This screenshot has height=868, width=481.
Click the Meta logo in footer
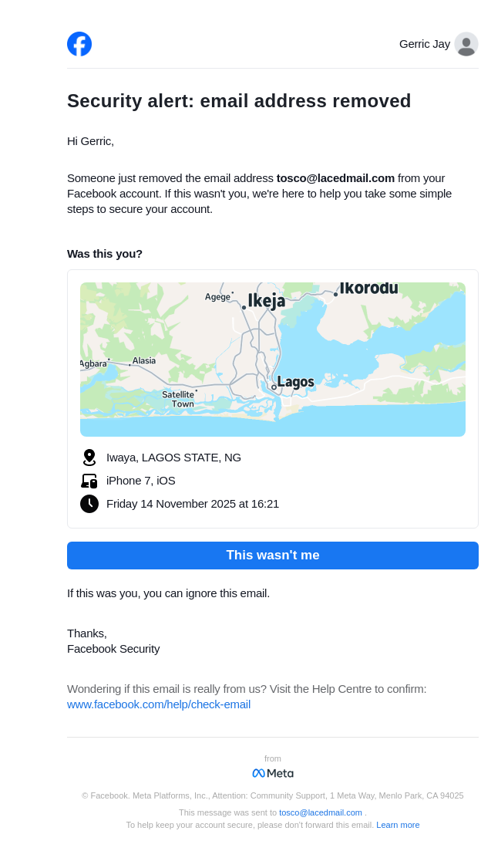tap(273, 773)
